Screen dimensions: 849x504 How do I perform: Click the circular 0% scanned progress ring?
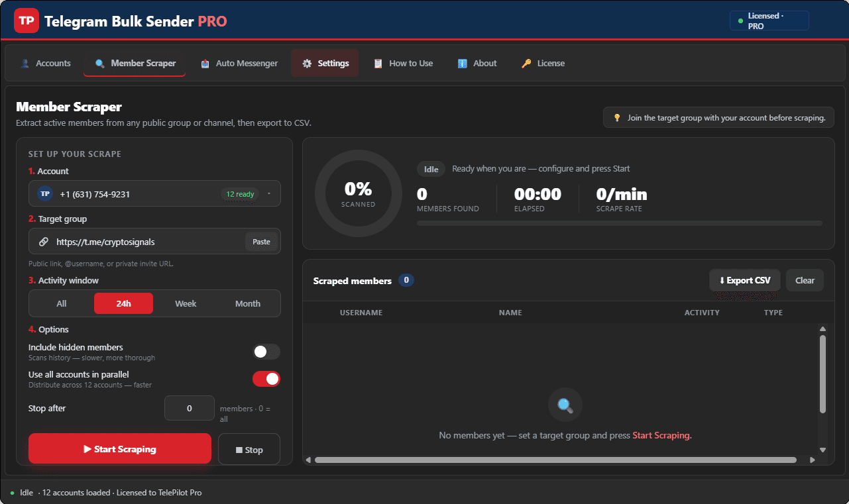click(x=358, y=193)
